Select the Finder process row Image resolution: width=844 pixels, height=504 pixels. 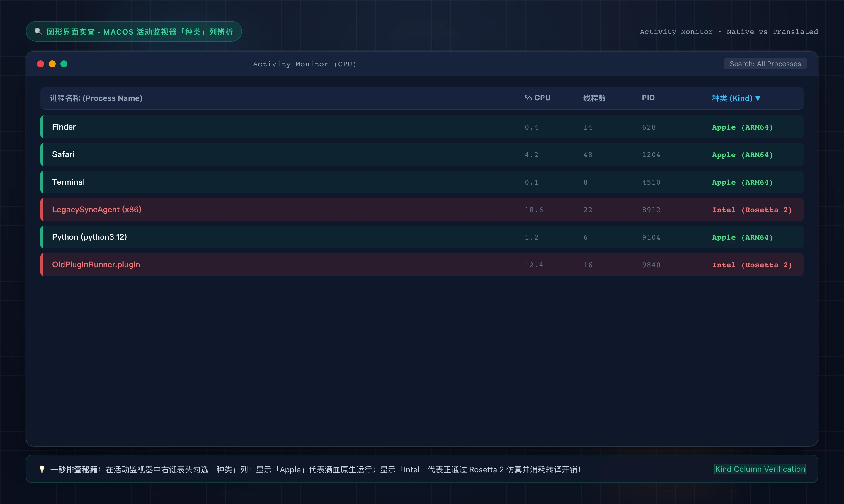(x=422, y=127)
